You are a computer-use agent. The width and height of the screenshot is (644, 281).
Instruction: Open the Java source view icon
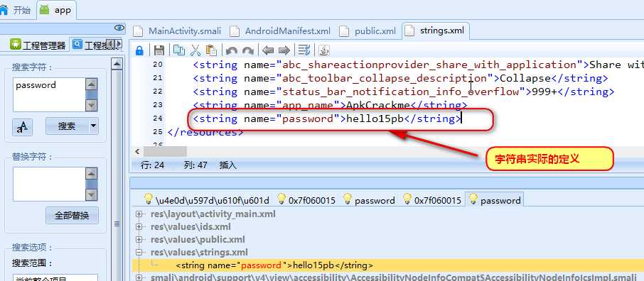coord(324,50)
